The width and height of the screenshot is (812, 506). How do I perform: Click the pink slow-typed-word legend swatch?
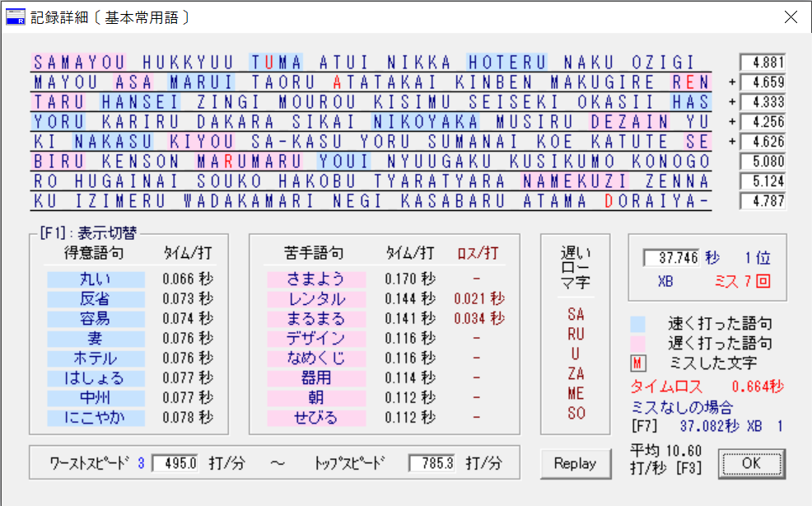(637, 344)
